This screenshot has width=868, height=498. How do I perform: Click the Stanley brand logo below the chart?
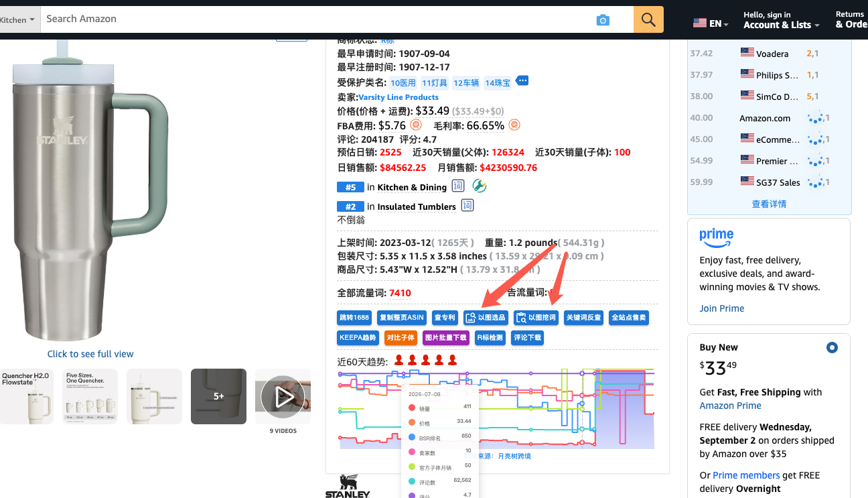point(348,487)
